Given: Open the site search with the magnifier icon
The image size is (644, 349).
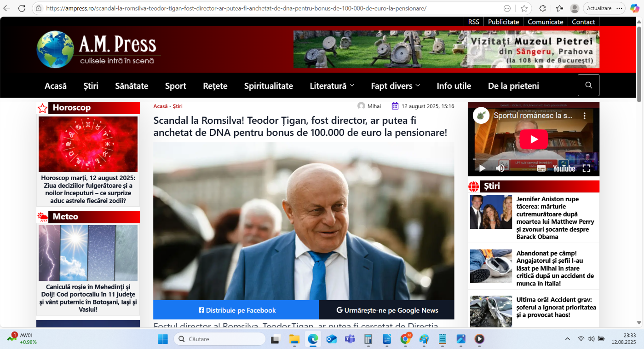Looking at the screenshot, I should click(588, 85).
